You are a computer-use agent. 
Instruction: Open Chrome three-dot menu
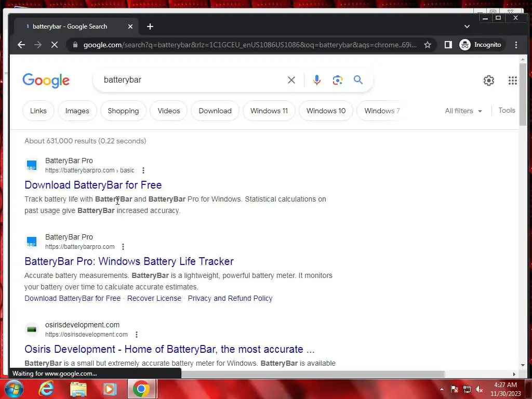(x=516, y=45)
